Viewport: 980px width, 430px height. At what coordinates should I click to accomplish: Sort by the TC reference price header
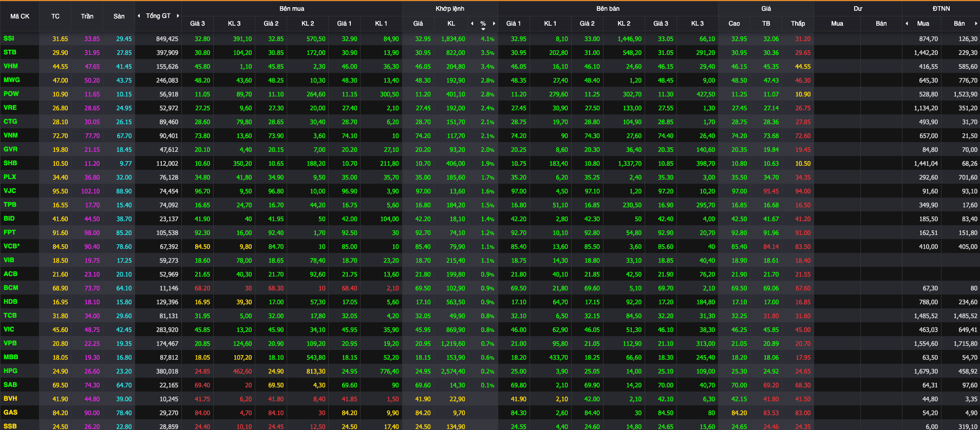click(x=55, y=16)
